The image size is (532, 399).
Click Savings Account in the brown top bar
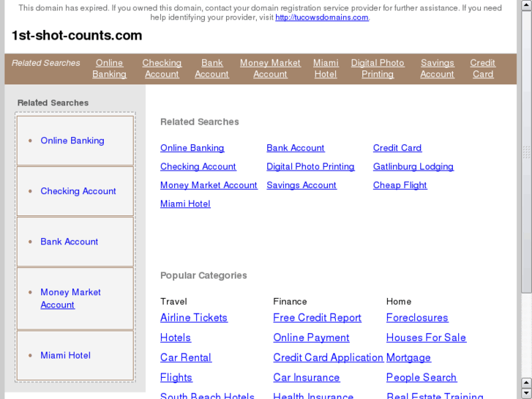437,68
